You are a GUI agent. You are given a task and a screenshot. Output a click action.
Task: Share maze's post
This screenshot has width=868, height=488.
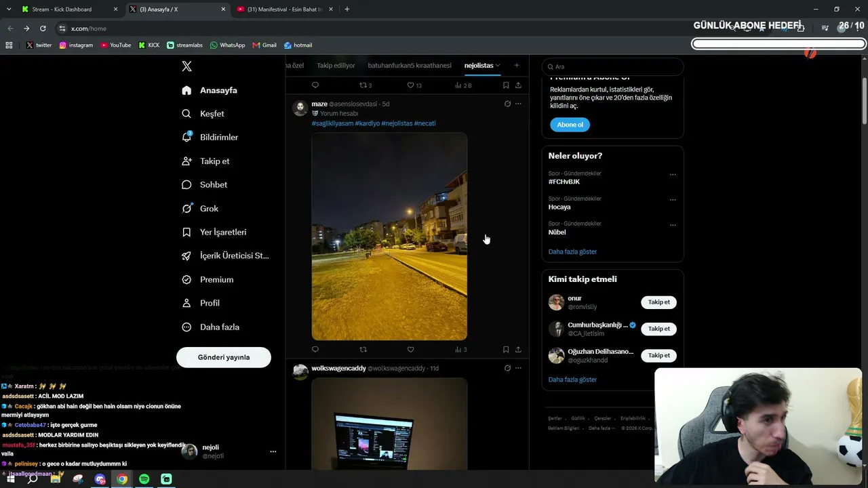point(519,350)
